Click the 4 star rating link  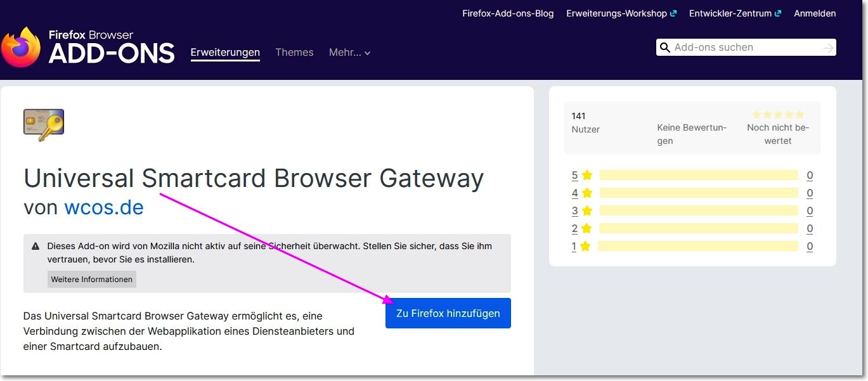(581, 193)
